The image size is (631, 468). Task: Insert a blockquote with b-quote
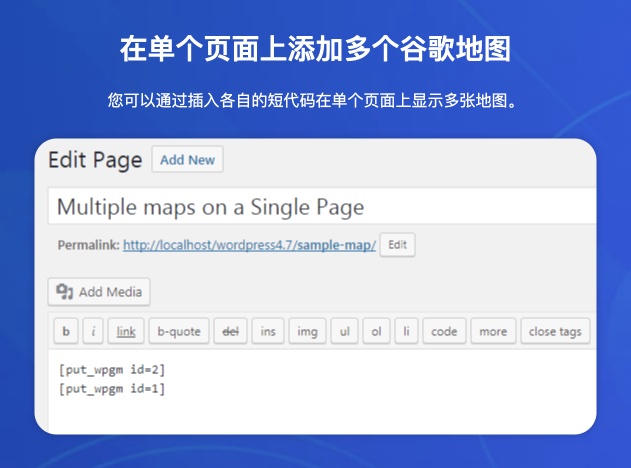[179, 331]
